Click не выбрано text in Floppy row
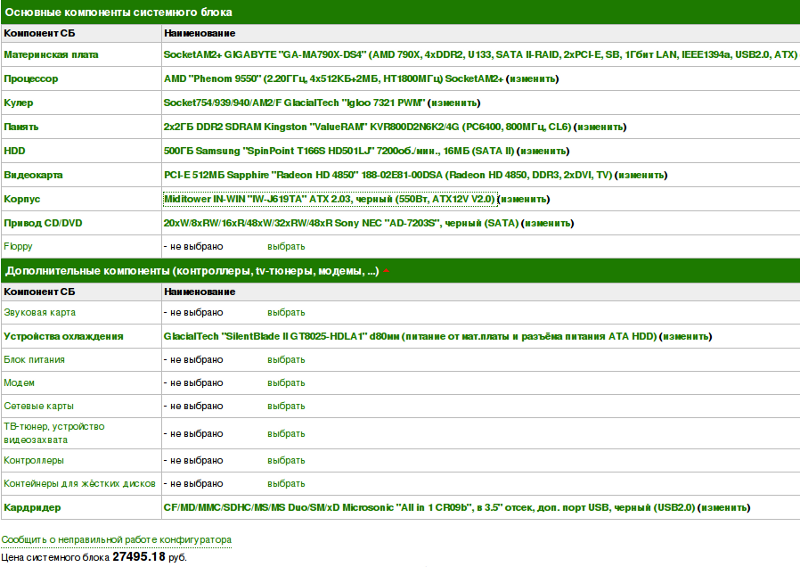 (196, 246)
